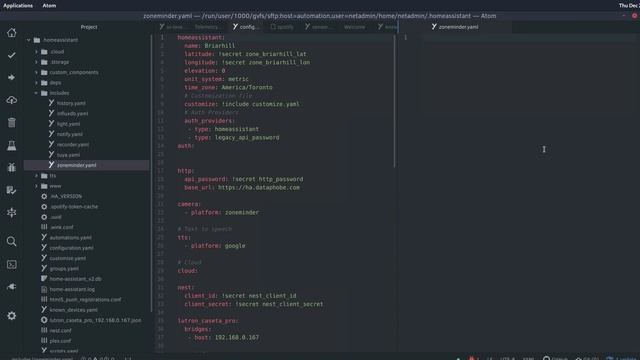Open html5_push_registrations.conf file
640x360 pixels.
point(85,300)
